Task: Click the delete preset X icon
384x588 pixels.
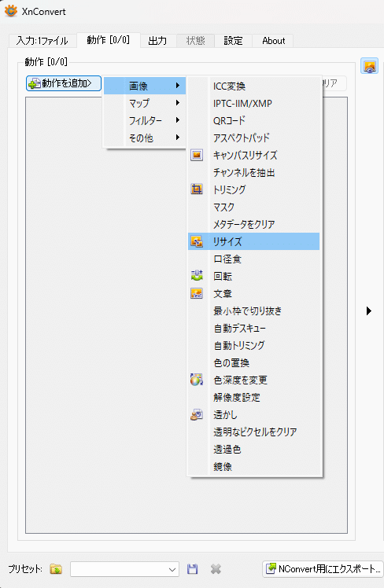Action: pos(216,569)
